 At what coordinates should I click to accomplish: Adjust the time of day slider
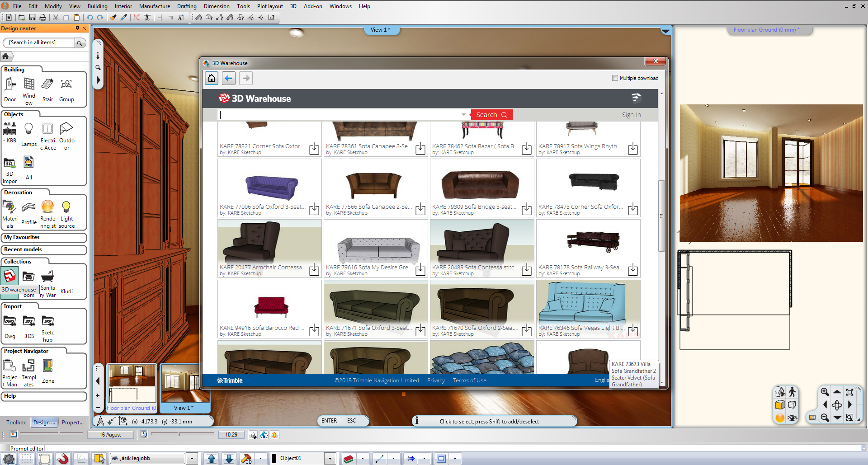(179, 434)
